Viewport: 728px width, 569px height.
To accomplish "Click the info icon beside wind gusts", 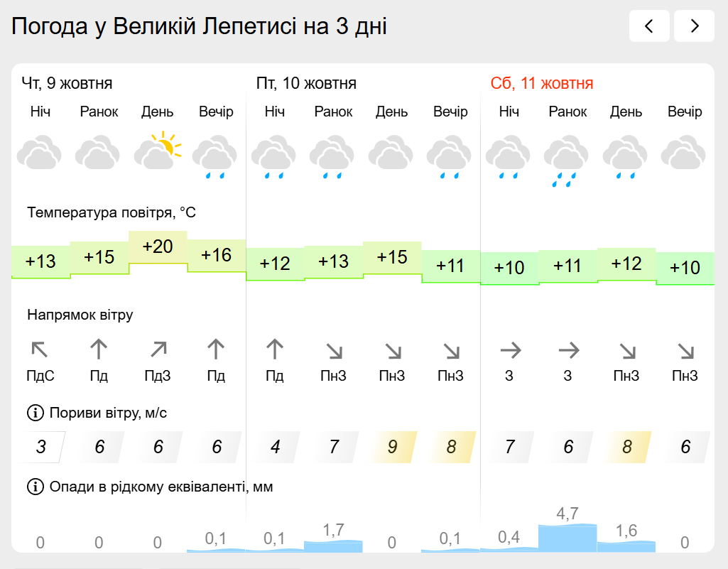I will tap(35, 413).
